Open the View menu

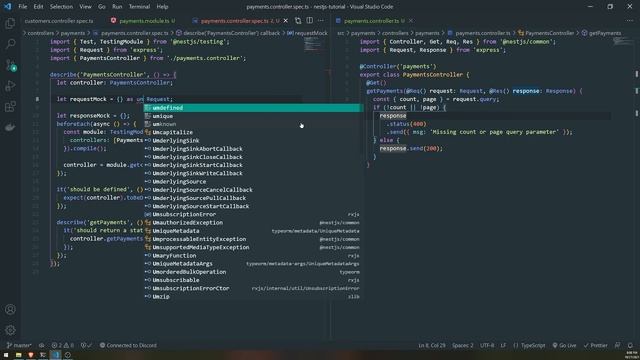85,7
